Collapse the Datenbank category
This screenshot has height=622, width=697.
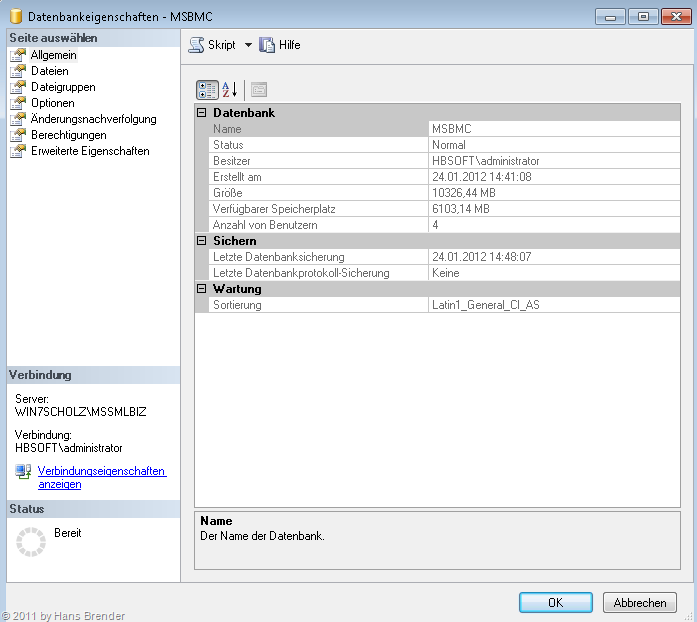tap(202, 113)
